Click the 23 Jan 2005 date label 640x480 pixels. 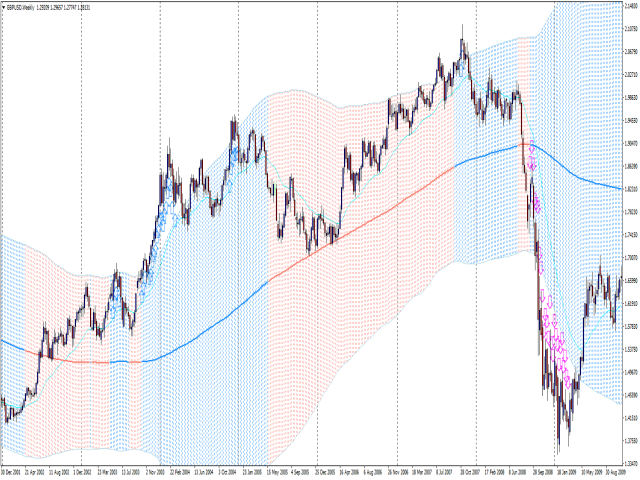point(252,472)
